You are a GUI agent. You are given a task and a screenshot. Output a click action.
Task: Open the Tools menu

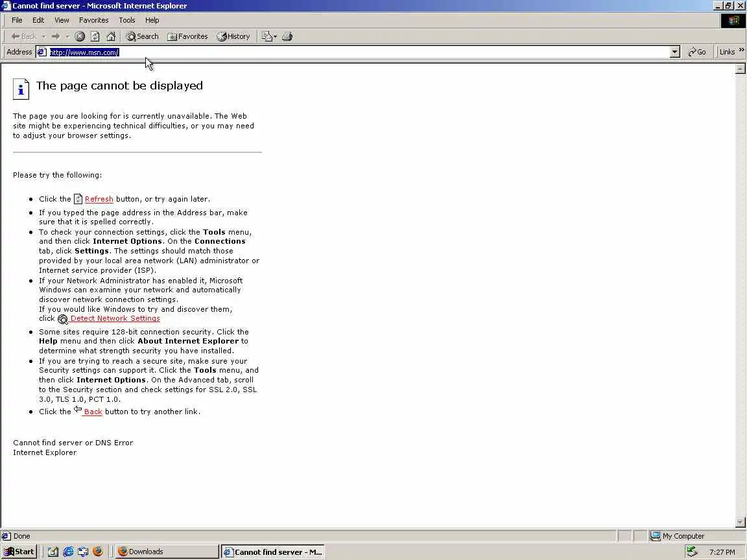(126, 20)
